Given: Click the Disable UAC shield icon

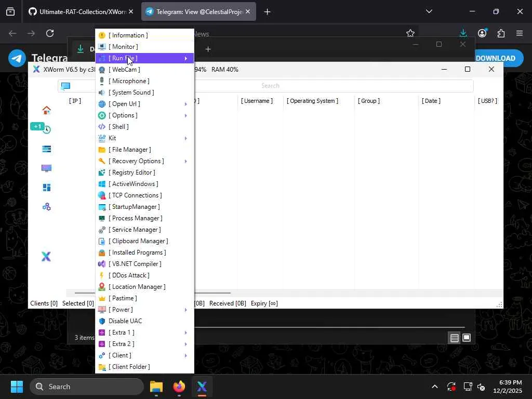Looking at the screenshot, I should [x=102, y=321].
